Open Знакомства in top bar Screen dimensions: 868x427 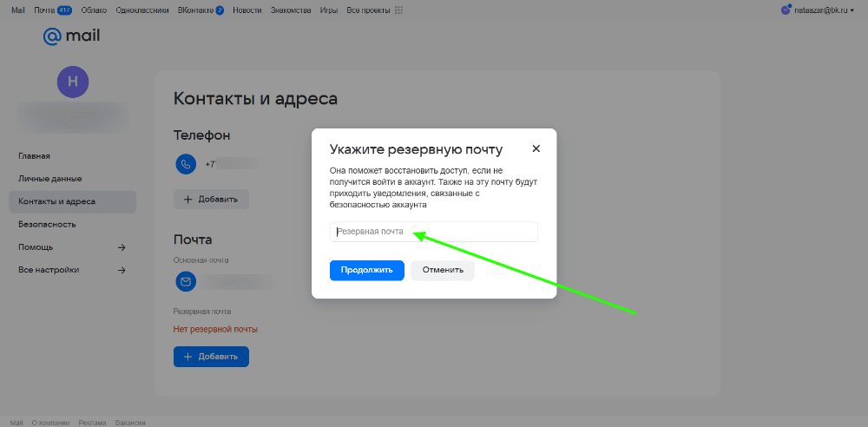point(291,10)
